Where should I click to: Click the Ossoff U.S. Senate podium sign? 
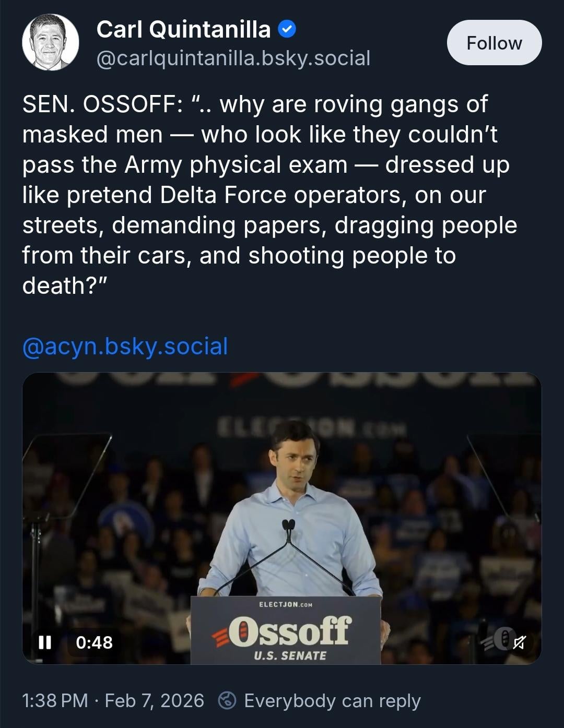(x=286, y=630)
